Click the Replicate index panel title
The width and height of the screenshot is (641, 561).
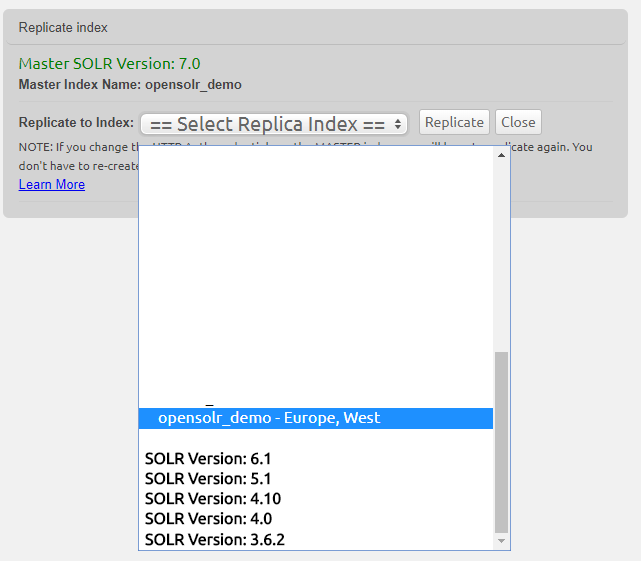coord(63,27)
